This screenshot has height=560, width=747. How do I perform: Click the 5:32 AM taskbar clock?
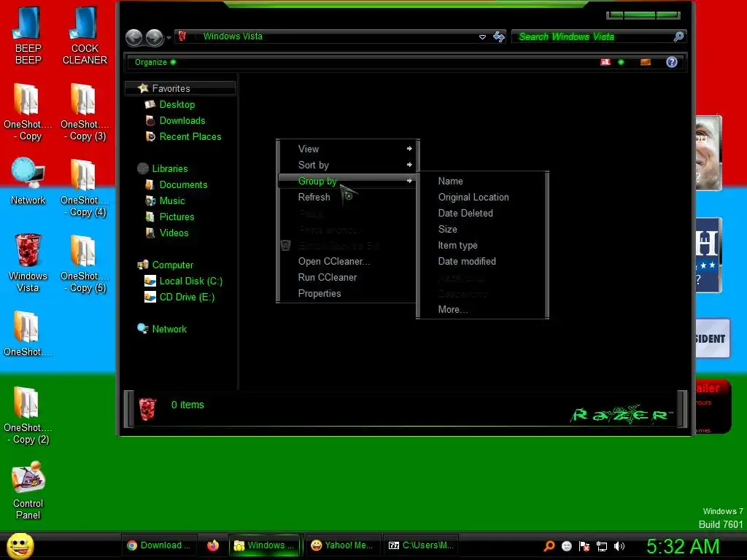tap(682, 546)
